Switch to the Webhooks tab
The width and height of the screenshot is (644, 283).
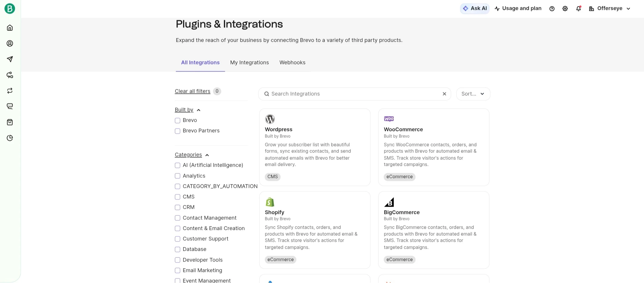pyautogui.click(x=292, y=63)
